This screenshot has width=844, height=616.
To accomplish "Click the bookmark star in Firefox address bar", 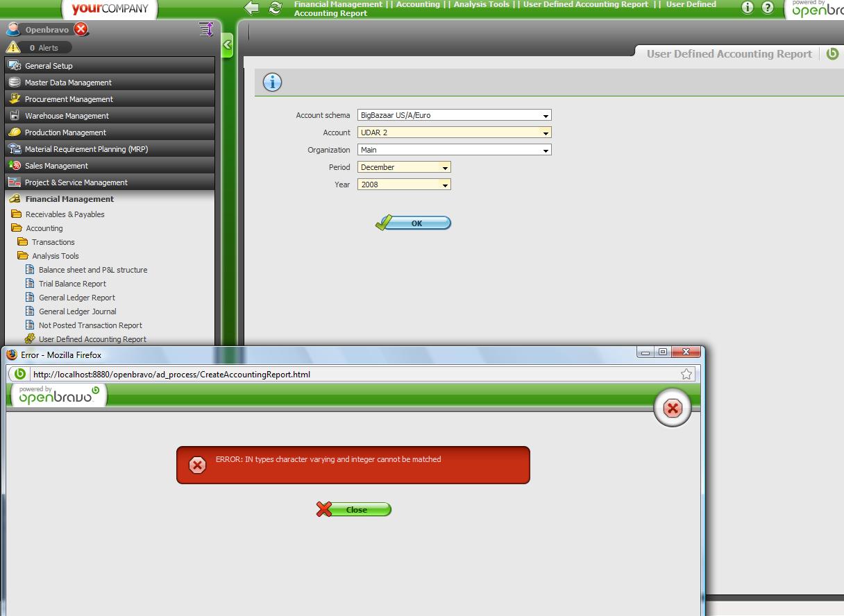I will 686,374.
